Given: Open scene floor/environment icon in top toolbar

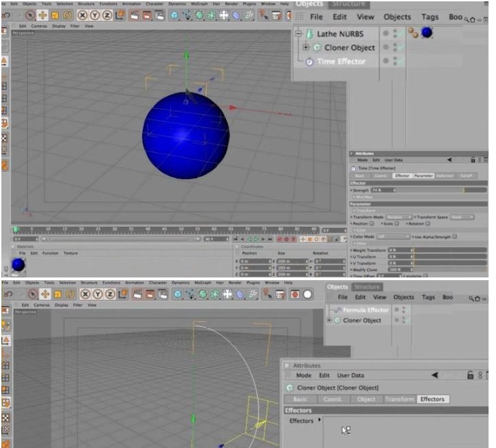Looking at the screenshot, I should [224, 15].
